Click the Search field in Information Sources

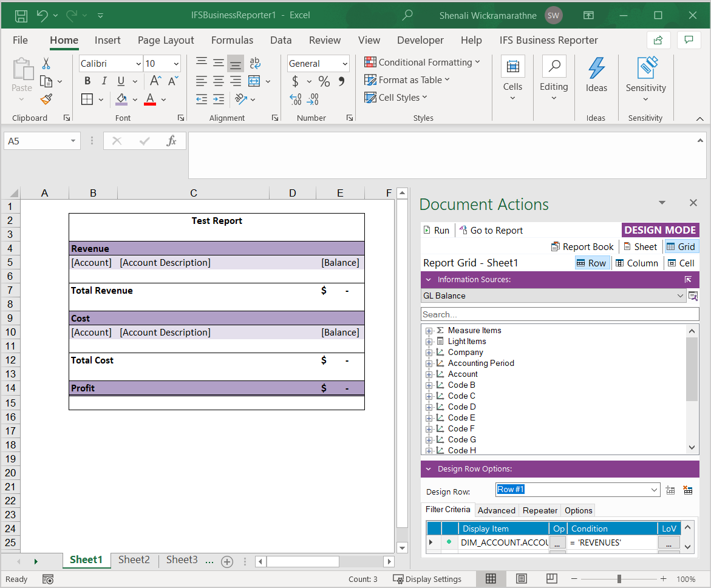[x=560, y=314]
